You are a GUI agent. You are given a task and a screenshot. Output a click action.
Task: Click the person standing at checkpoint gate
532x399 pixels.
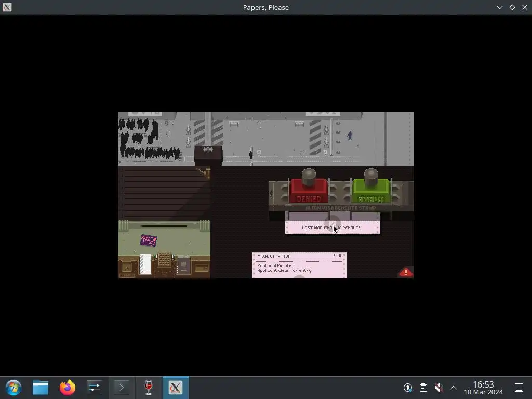[251, 155]
